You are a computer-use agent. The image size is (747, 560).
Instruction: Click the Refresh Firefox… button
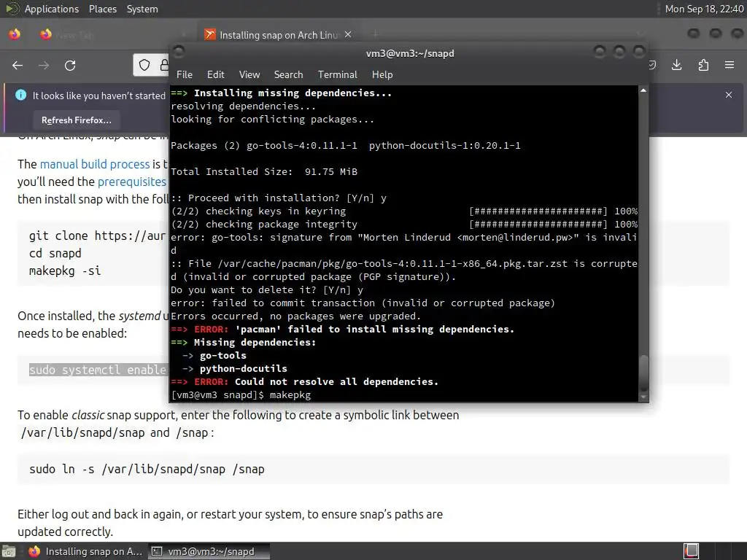(76, 120)
